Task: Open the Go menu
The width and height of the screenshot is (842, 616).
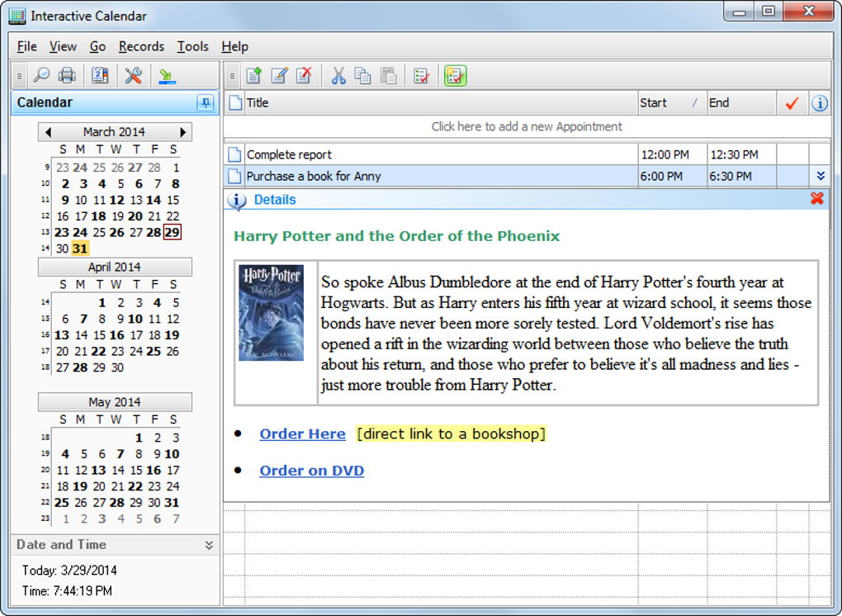Action: 97,47
